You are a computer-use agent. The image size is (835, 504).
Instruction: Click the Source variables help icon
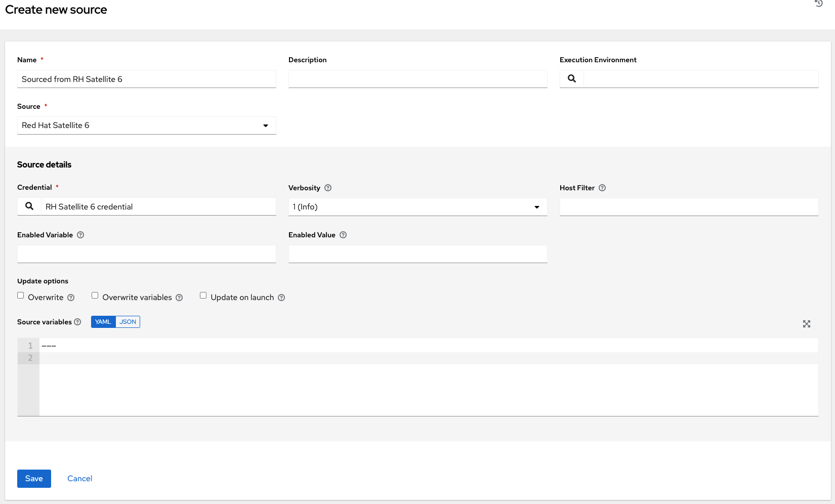[x=77, y=322]
